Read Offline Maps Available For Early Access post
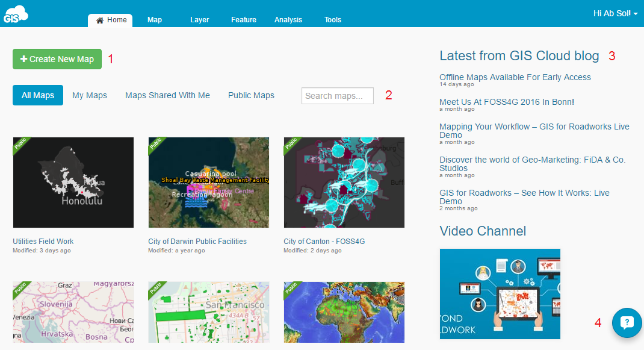This screenshot has height=350, width=644. (x=515, y=77)
